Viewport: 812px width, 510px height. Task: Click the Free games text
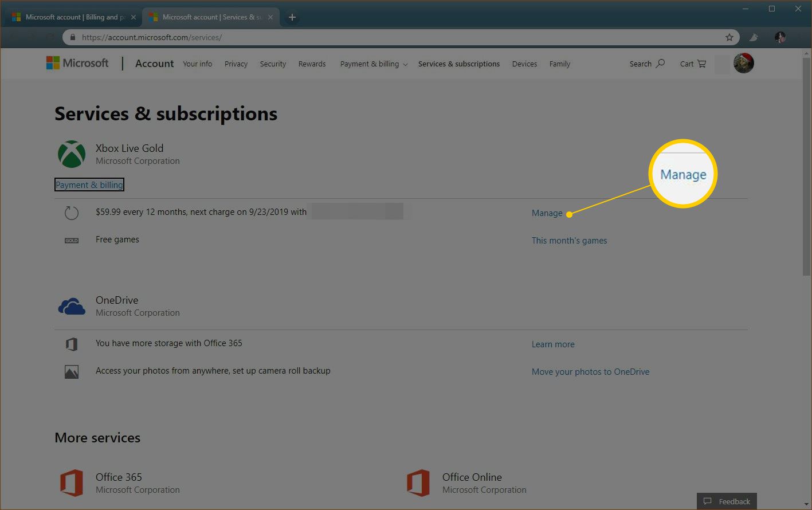tap(117, 240)
